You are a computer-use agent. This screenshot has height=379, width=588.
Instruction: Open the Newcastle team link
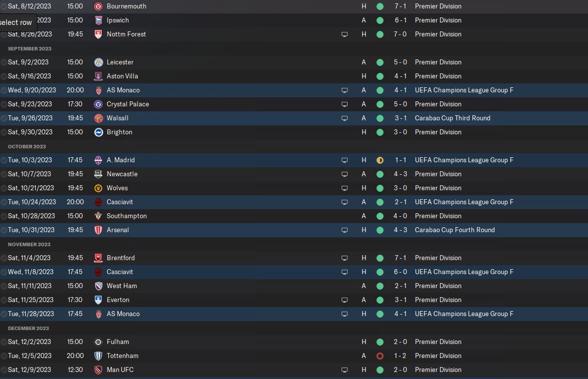pyautogui.click(x=122, y=174)
